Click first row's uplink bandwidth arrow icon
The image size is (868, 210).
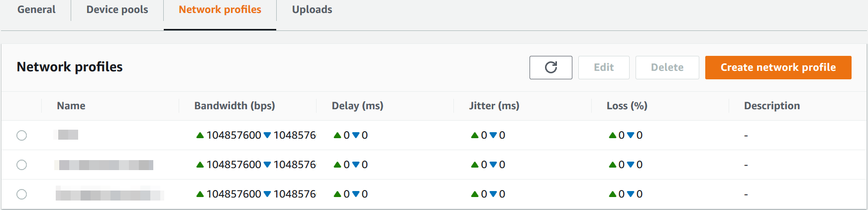(200, 135)
